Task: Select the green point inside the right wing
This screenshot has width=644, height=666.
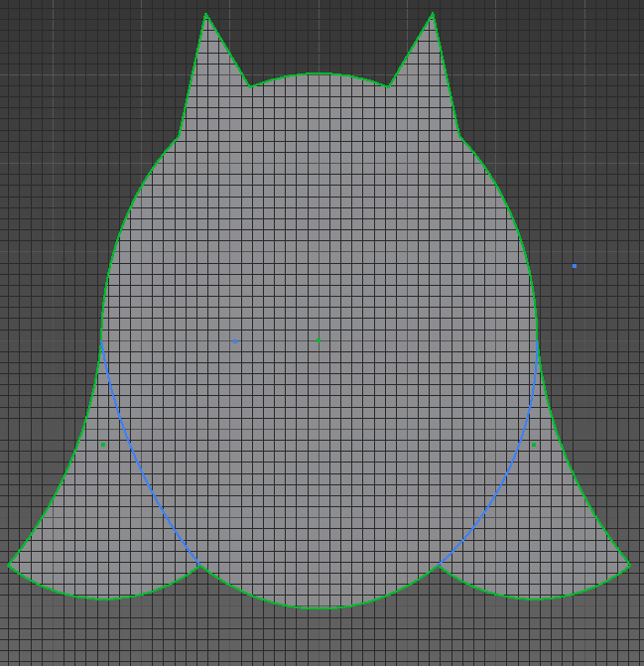Action: pos(534,445)
